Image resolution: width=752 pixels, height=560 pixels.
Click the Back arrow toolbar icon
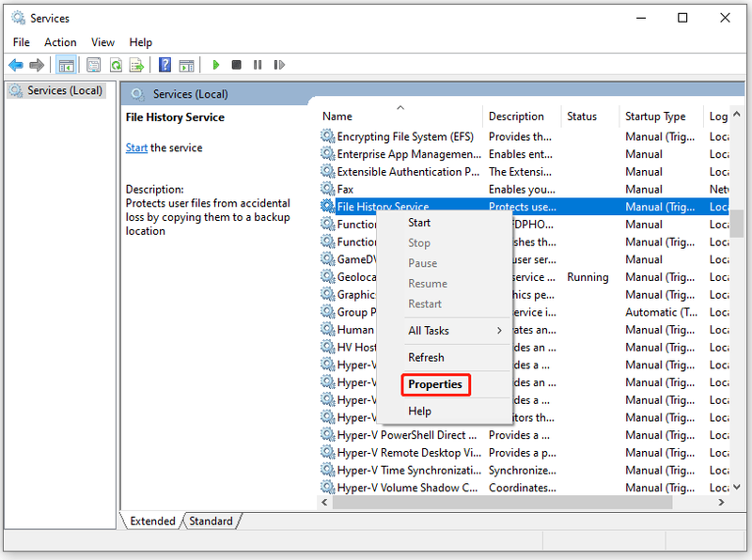pos(16,65)
